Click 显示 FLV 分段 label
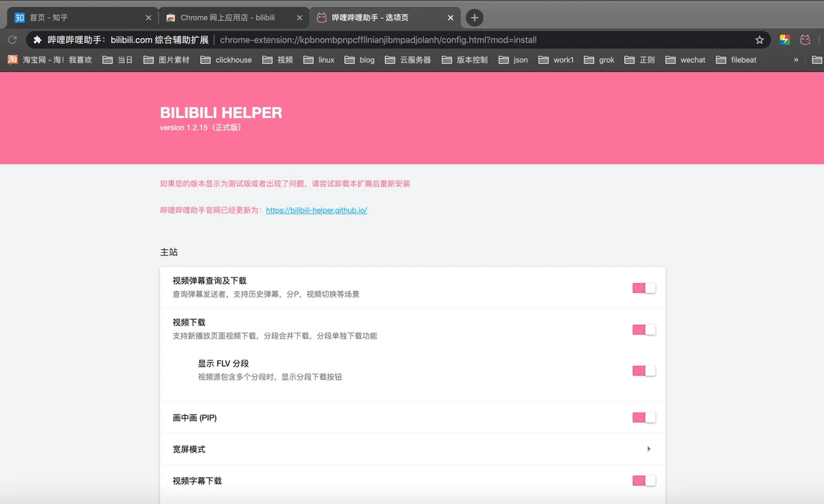 (x=223, y=363)
